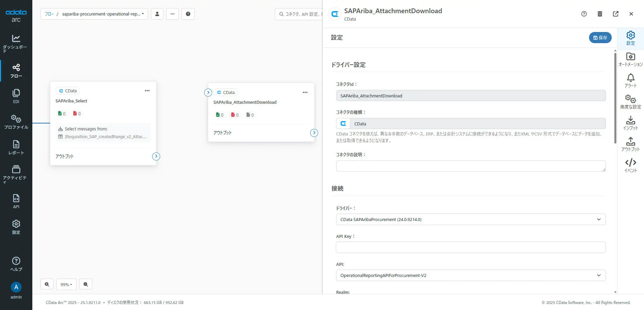Click the zoom in magnifier button

47,284
